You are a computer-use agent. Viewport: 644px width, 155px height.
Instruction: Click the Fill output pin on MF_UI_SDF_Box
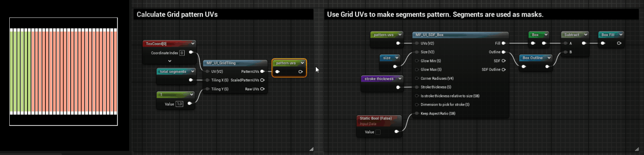504,43
